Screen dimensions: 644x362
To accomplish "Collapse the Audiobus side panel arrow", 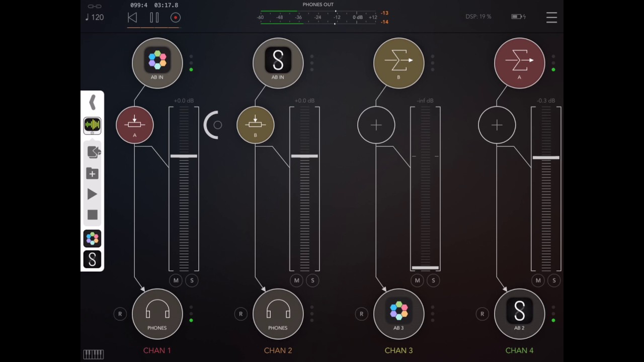I will coord(92,103).
